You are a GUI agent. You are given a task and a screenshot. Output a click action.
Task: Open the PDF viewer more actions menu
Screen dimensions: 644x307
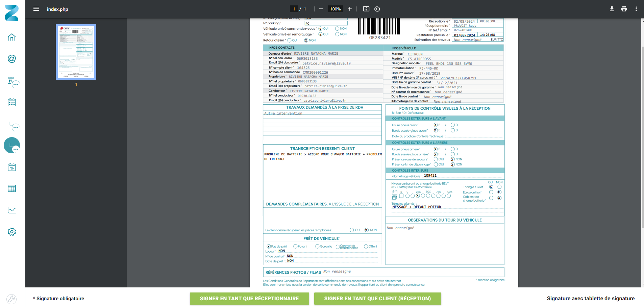636,9
